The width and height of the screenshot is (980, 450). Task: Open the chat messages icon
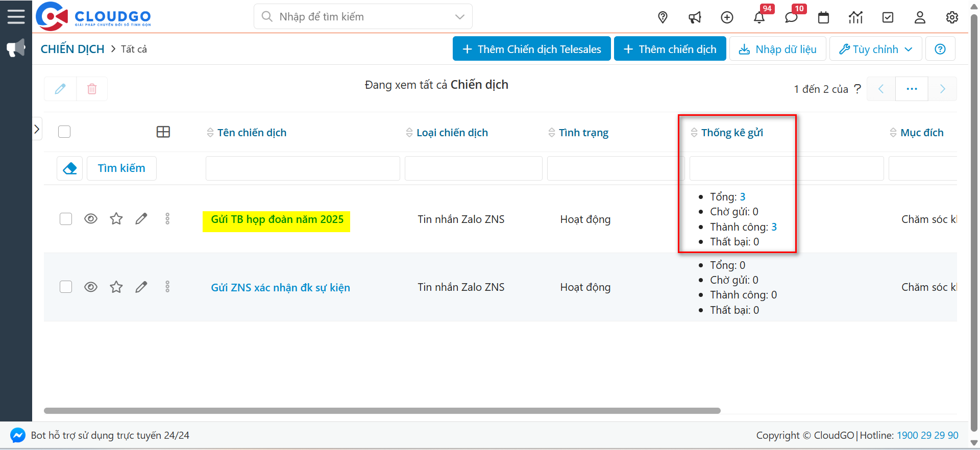pyautogui.click(x=791, y=17)
